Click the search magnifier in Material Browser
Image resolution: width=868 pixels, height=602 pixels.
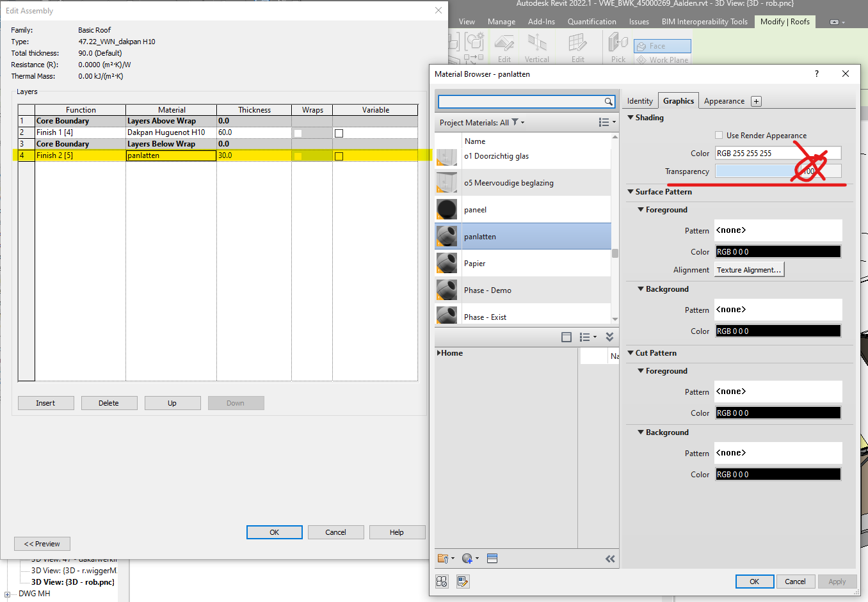(x=609, y=101)
